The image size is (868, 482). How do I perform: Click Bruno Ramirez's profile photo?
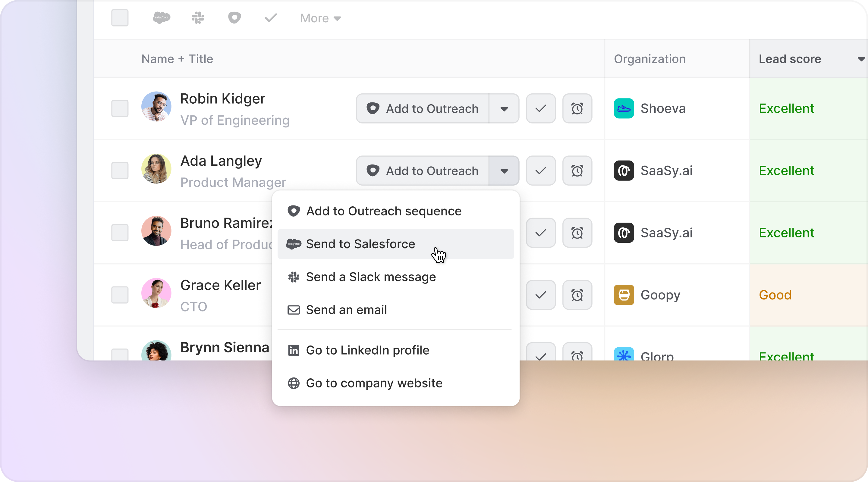[x=156, y=231]
